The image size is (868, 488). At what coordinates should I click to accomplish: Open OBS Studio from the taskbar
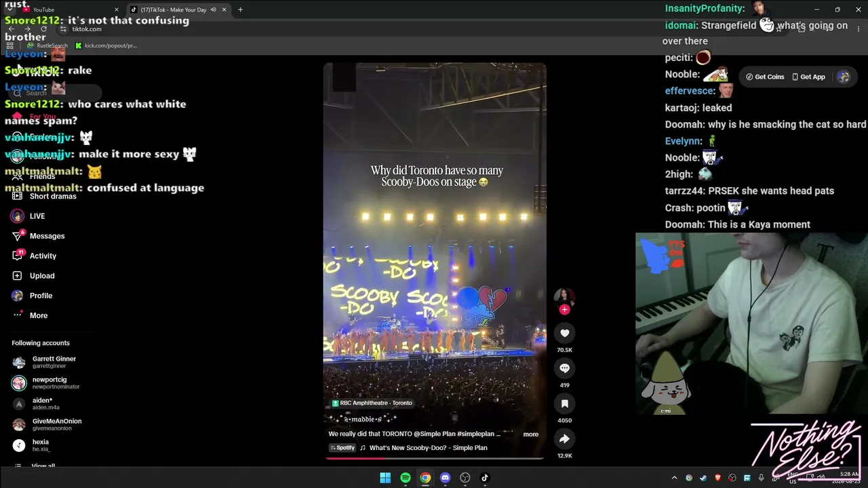click(465, 478)
